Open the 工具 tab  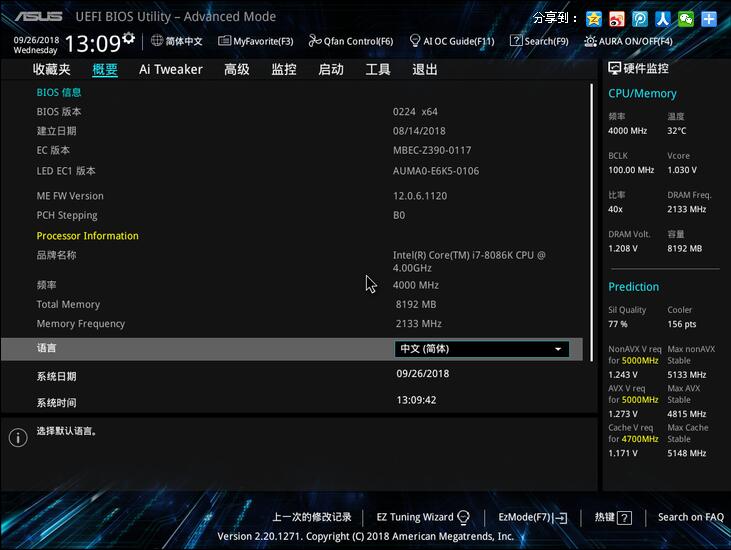click(378, 69)
